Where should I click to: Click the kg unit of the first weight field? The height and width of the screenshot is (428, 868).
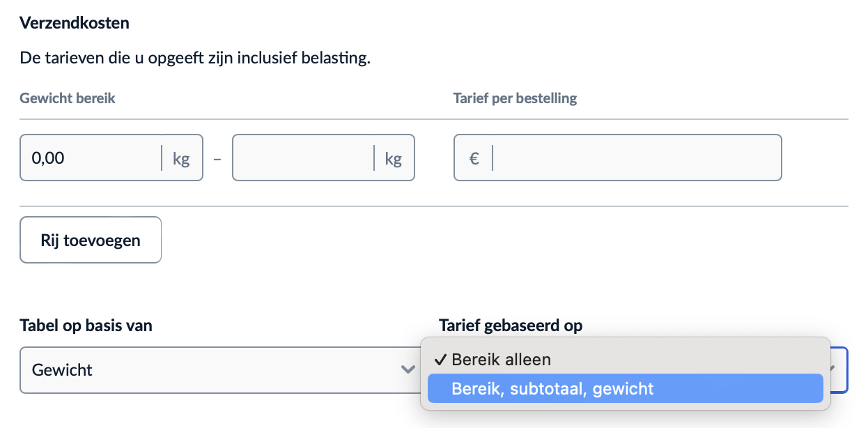(x=181, y=158)
